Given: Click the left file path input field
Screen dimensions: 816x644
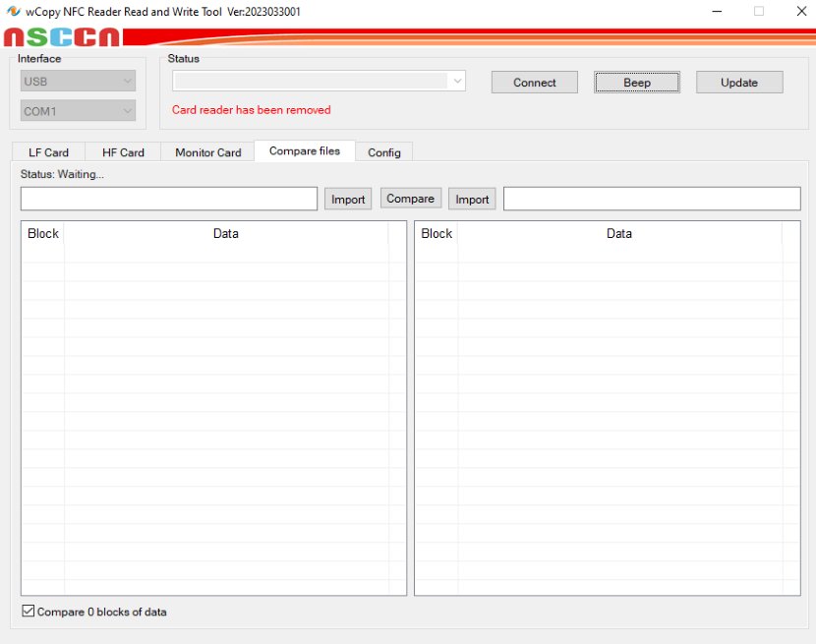Looking at the screenshot, I should [168, 199].
